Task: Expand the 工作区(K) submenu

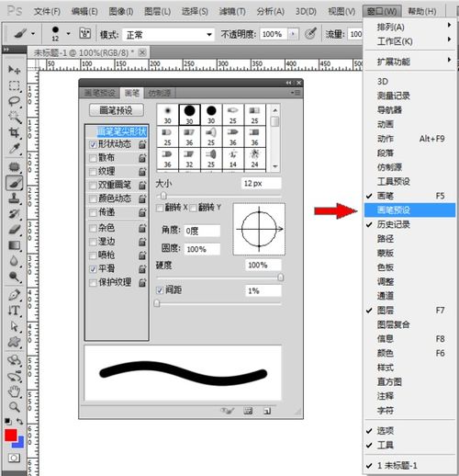Action: (410, 41)
